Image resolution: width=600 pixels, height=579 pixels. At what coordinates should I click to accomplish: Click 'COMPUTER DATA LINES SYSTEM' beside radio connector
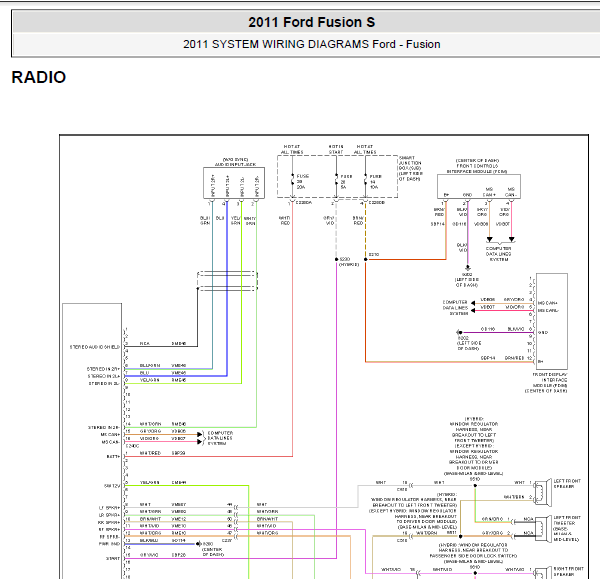220,438
